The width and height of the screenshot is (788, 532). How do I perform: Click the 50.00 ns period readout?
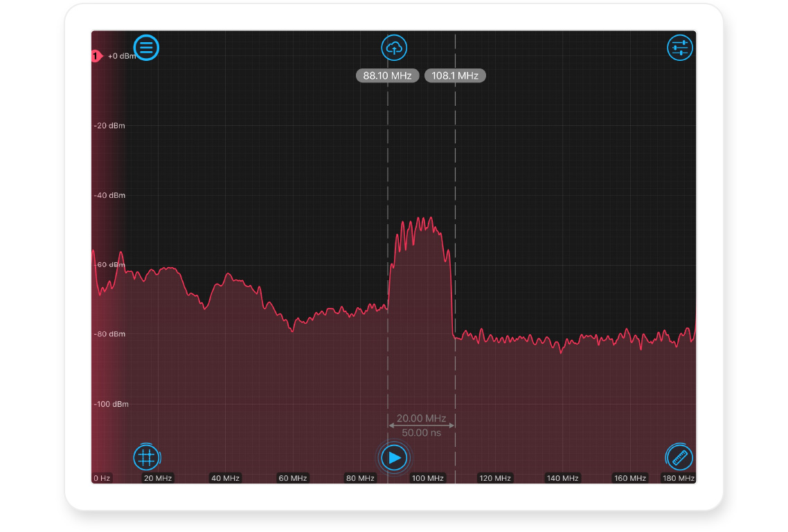(421, 432)
